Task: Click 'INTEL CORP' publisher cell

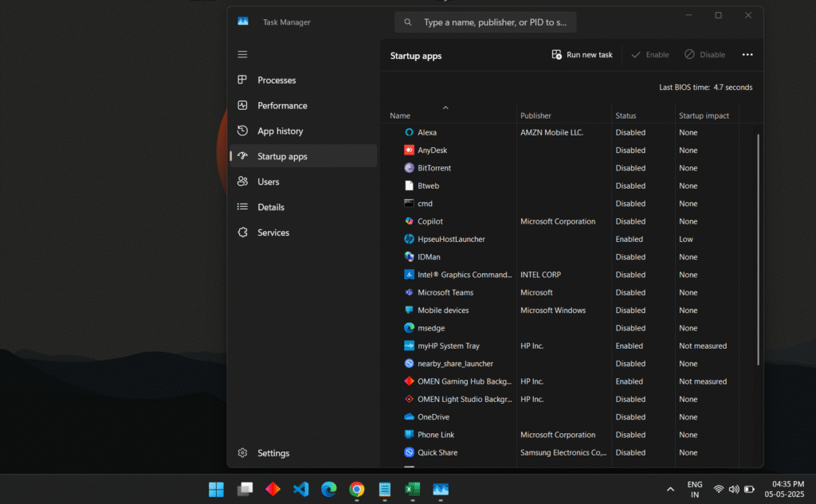Action: click(541, 275)
